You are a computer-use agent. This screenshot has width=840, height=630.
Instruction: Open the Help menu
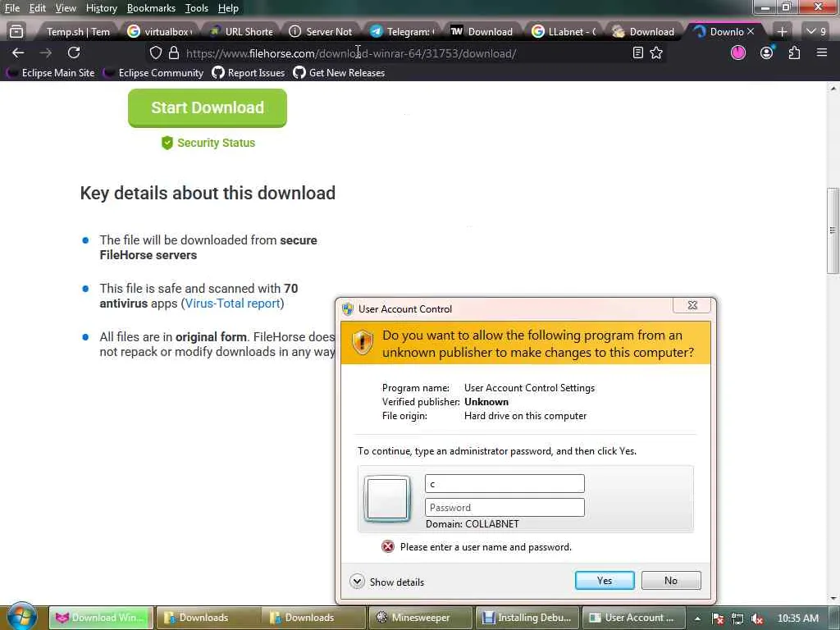click(228, 8)
